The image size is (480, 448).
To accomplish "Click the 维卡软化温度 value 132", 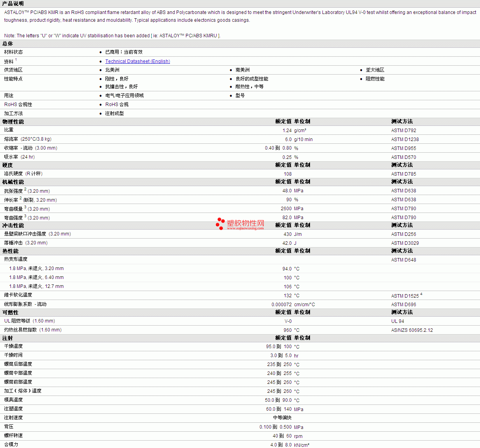I will pyautogui.click(x=287, y=296).
